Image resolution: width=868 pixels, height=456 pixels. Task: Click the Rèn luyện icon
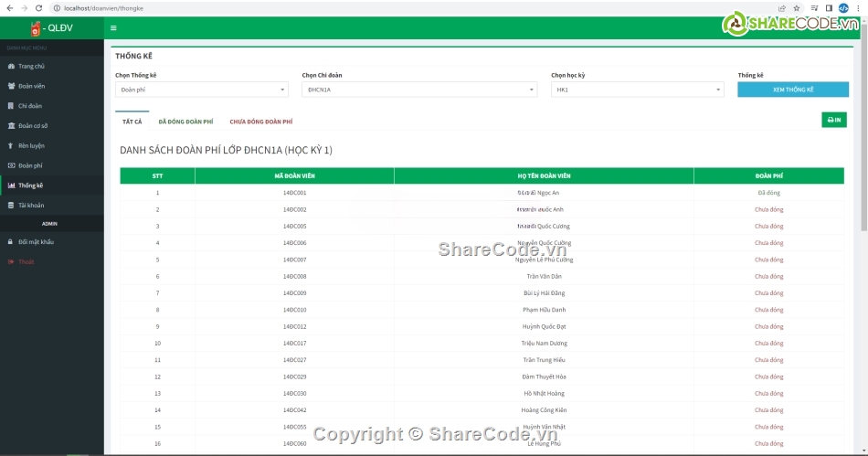coord(11,146)
